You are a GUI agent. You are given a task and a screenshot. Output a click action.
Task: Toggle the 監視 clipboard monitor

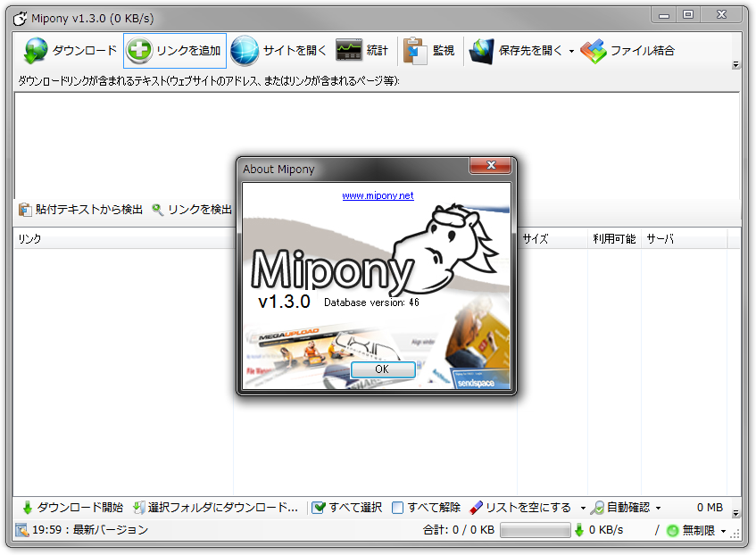(x=428, y=50)
